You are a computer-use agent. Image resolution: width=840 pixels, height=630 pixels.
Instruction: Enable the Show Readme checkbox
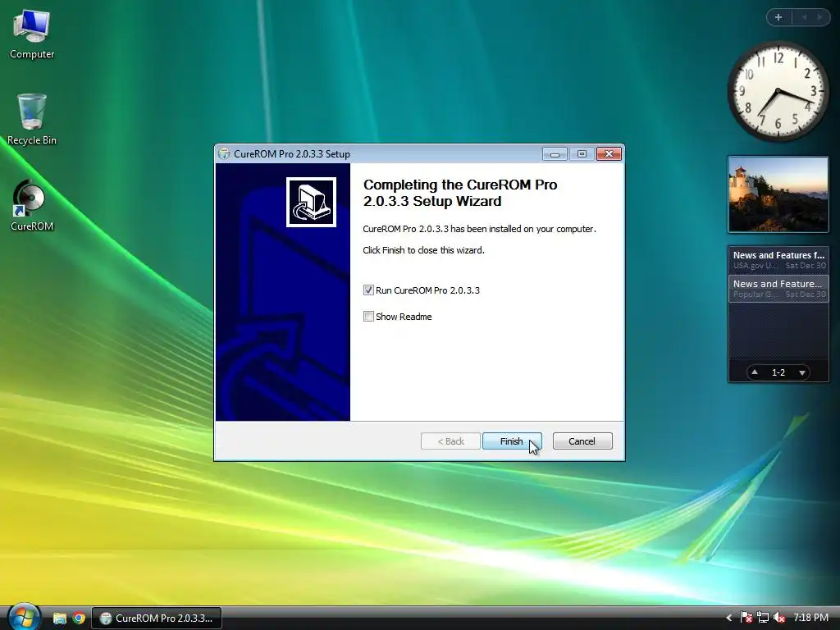(x=368, y=317)
